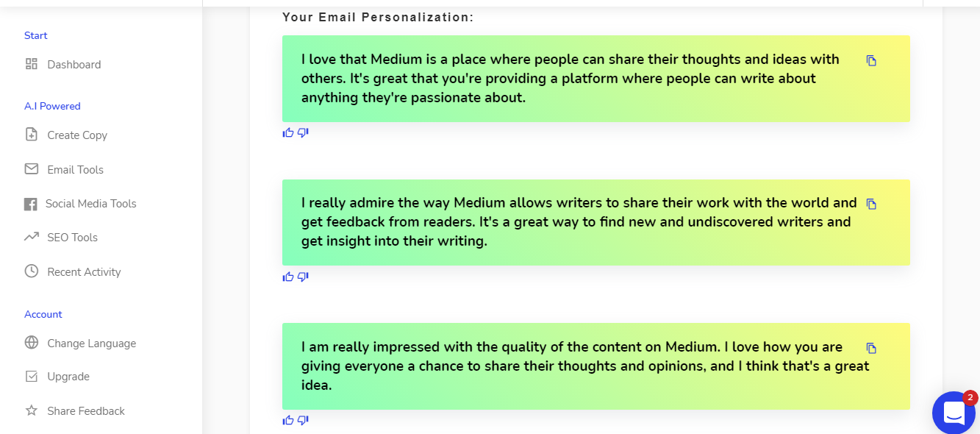This screenshot has height=434, width=980.
Task: Navigate to SEO Tools
Action: click(72, 238)
